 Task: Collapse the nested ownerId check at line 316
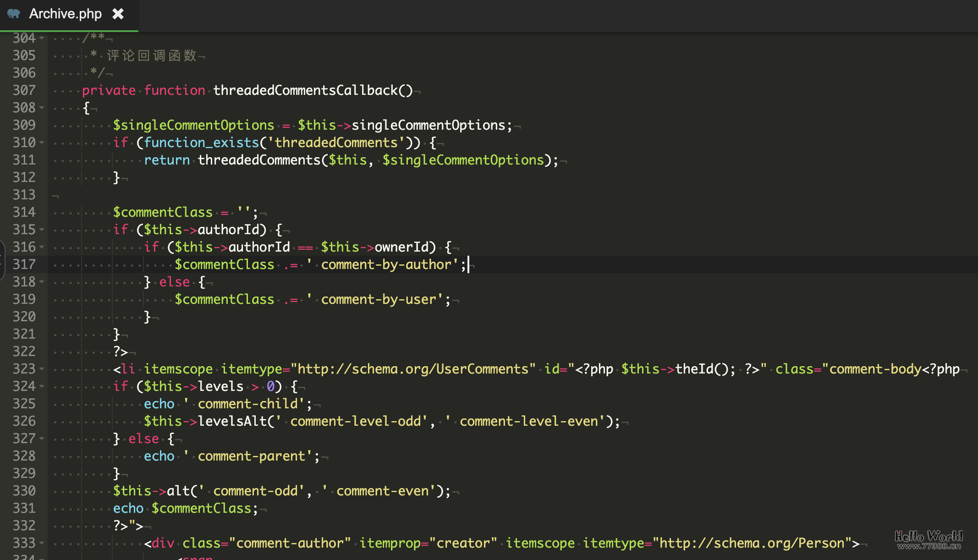(x=42, y=247)
